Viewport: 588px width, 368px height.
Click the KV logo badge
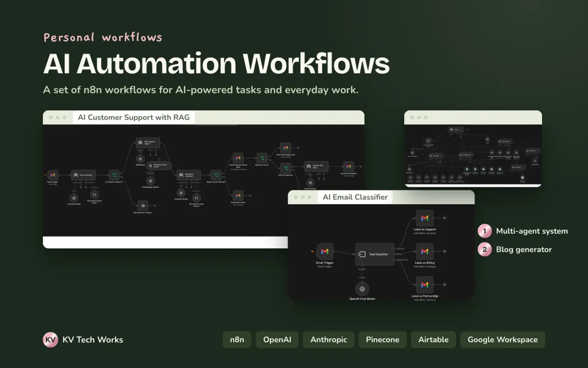click(51, 340)
